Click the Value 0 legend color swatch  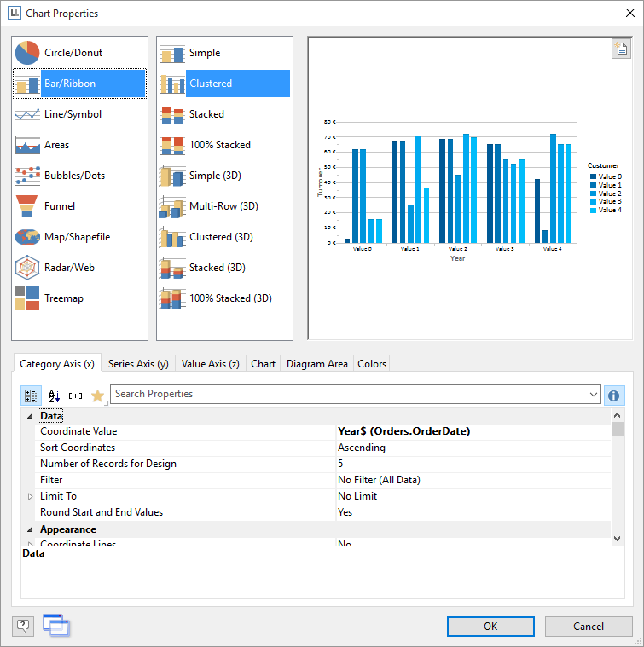tap(593, 176)
